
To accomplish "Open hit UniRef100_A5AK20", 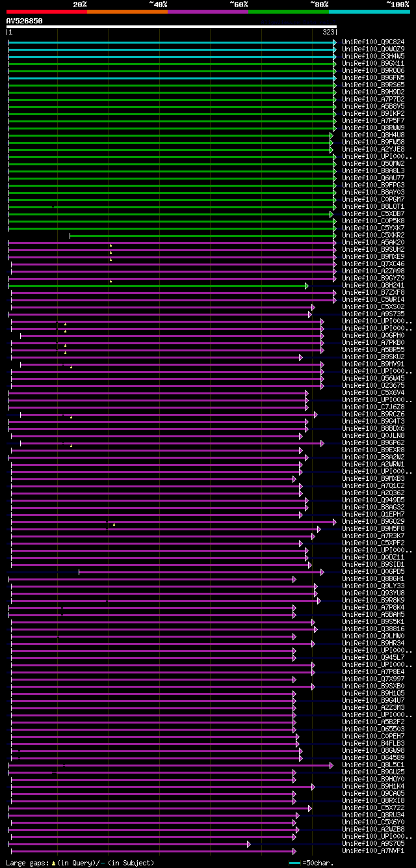I will tap(373, 242).
